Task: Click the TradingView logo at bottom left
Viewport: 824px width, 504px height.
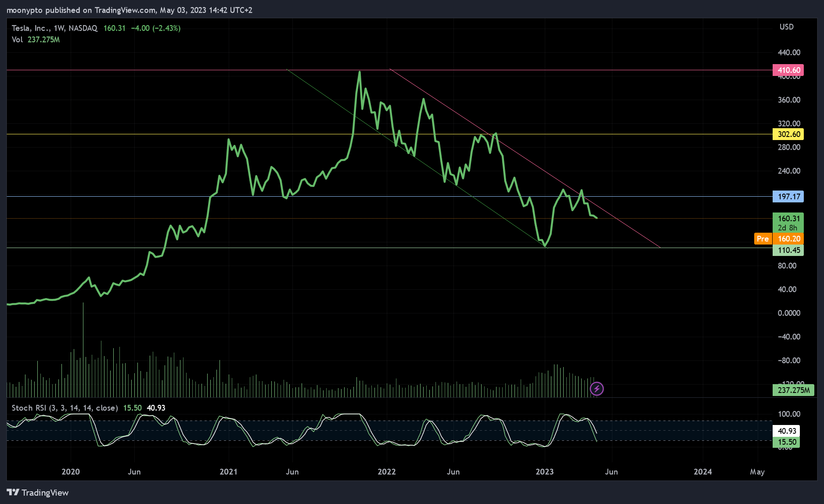Action: 38,493
